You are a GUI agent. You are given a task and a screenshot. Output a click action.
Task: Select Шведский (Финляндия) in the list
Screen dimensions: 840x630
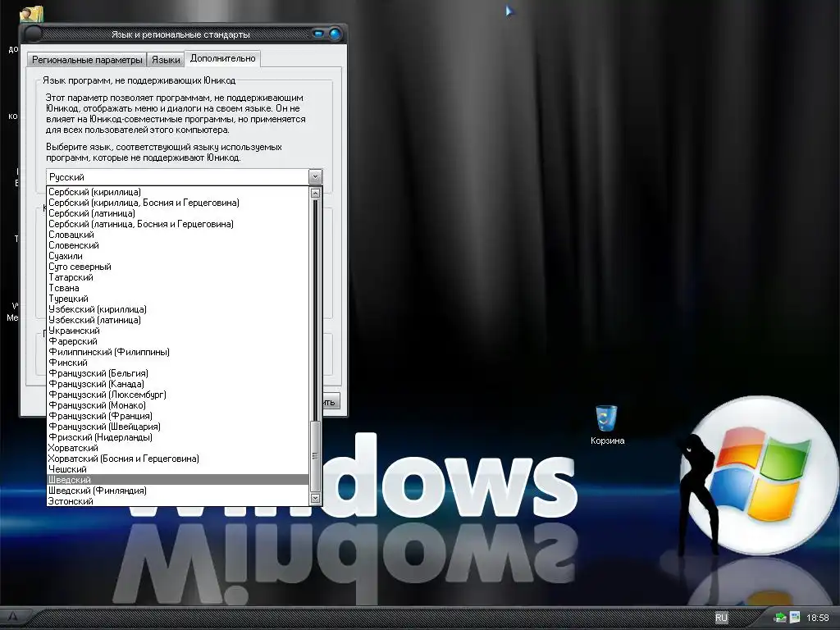(x=177, y=491)
